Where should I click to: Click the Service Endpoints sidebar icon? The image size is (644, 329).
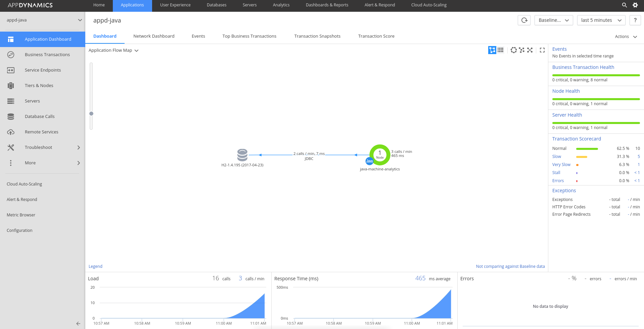click(11, 70)
